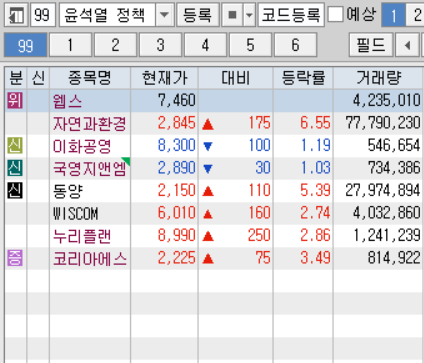
Task: Select the group tab 99
Action: coord(26,45)
